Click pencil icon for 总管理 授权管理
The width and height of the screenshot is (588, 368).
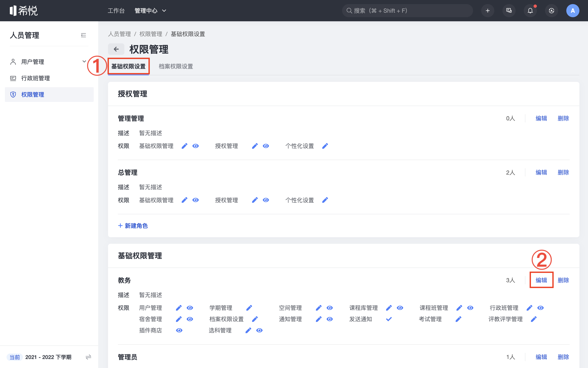tap(255, 200)
